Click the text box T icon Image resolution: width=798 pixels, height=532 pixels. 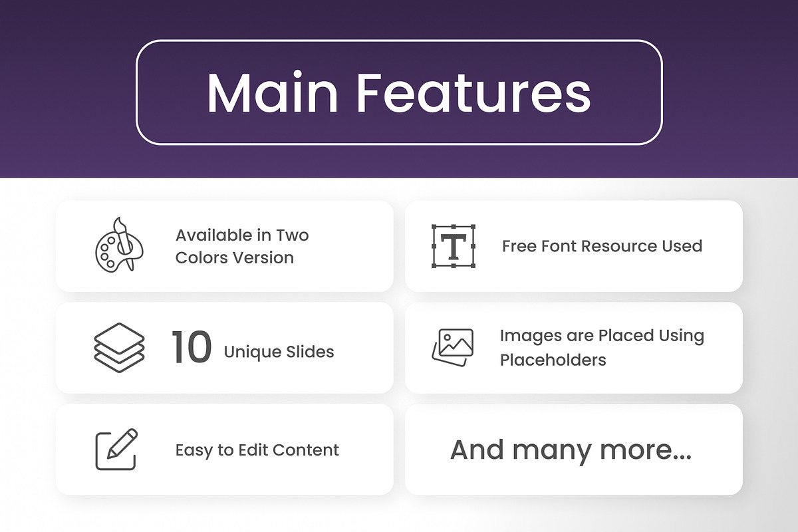(x=454, y=246)
